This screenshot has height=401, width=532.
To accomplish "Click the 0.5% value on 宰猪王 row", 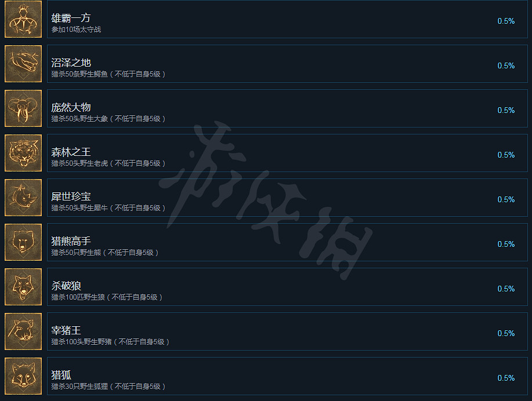I will 506,334.
